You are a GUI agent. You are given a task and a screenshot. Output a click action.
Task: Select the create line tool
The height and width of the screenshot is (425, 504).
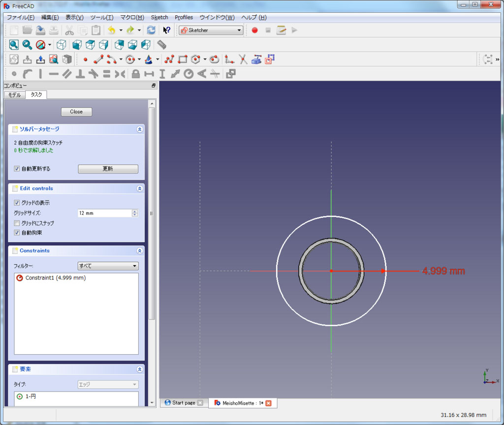point(98,60)
